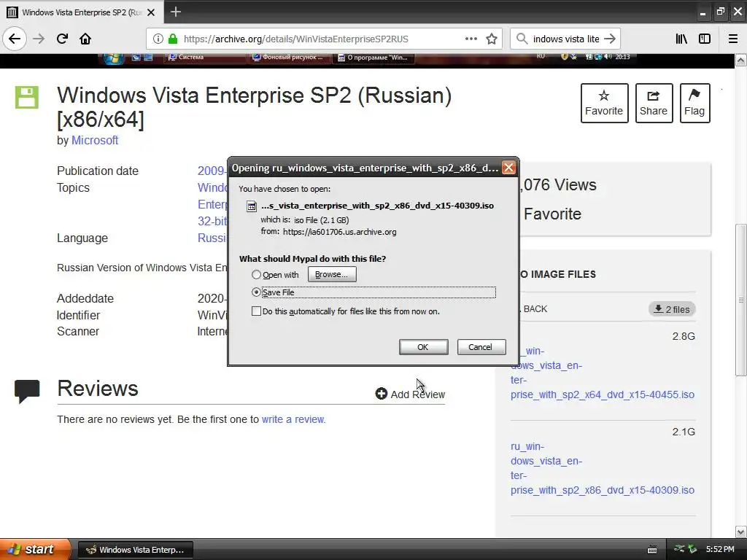Click the browser forward arrow
747x560 pixels.
(x=39, y=39)
